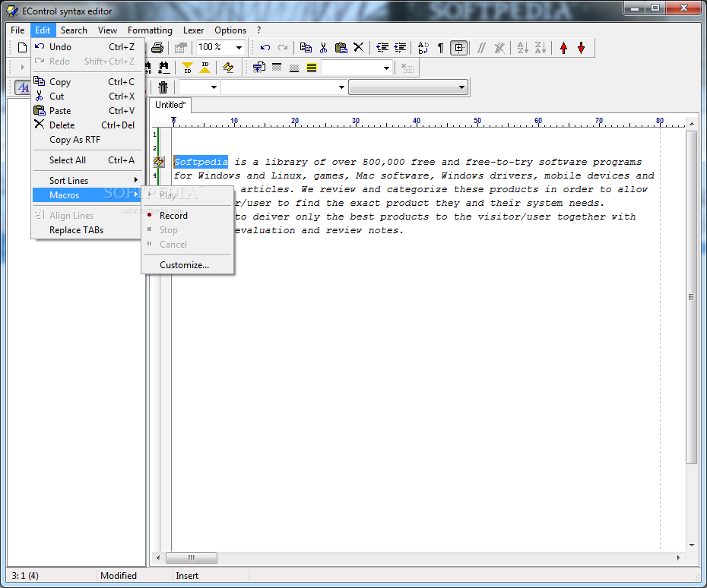
Task: Choose Delete from the Edit menu
Action: coord(87,125)
